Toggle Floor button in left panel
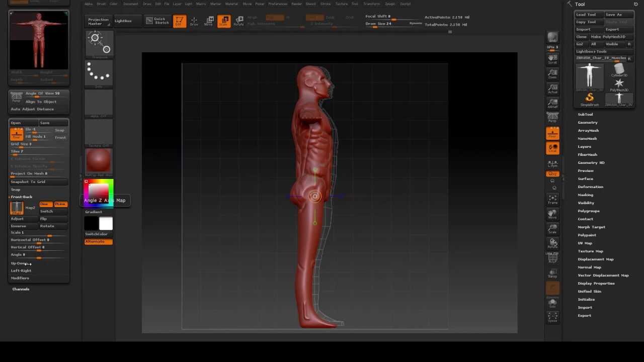The width and height of the screenshot is (644, 362). 17,134
